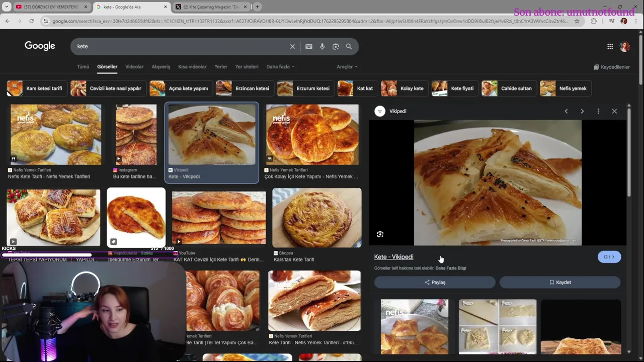Go back in the browser
The height and width of the screenshot is (362, 644).
[x=7, y=21]
